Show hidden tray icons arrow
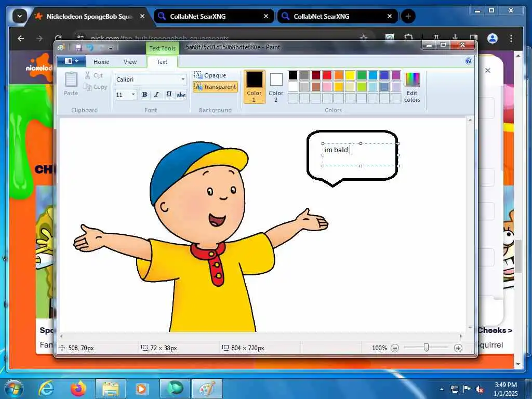This screenshot has width=532, height=399. pos(442,389)
